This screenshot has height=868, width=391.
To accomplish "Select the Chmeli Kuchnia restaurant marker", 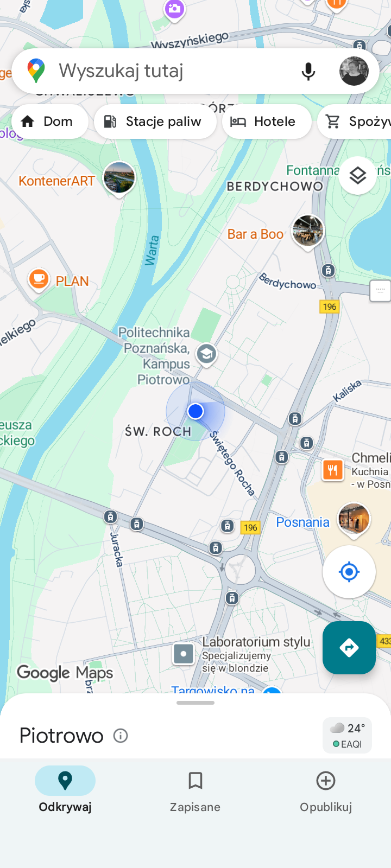I will tap(333, 470).
